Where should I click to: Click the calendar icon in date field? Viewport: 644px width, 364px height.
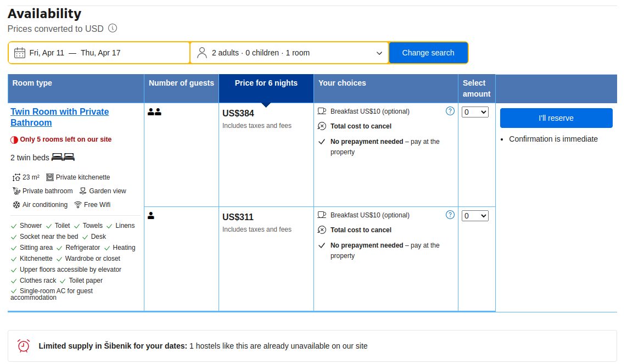coord(20,53)
